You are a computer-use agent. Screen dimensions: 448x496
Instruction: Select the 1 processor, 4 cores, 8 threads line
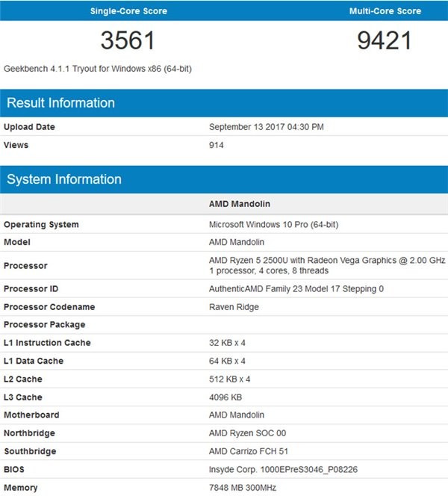click(269, 270)
